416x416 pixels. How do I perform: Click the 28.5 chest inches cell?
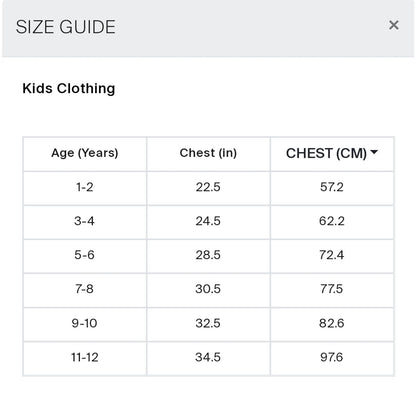click(208, 255)
